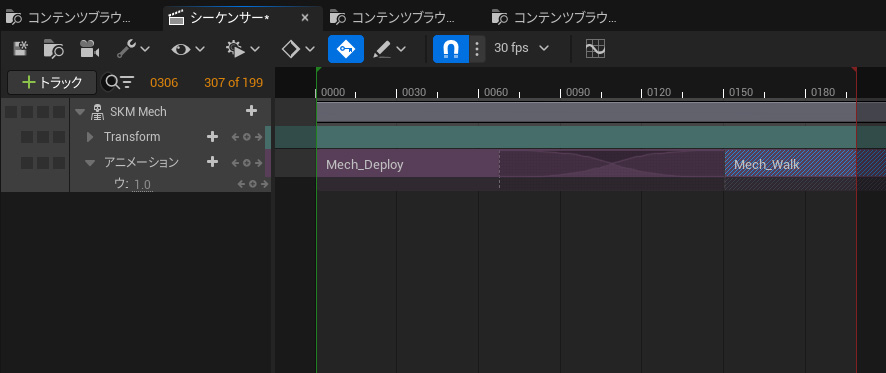Open the eye View Options menu
The height and width of the screenshot is (373, 886).
coord(188,49)
